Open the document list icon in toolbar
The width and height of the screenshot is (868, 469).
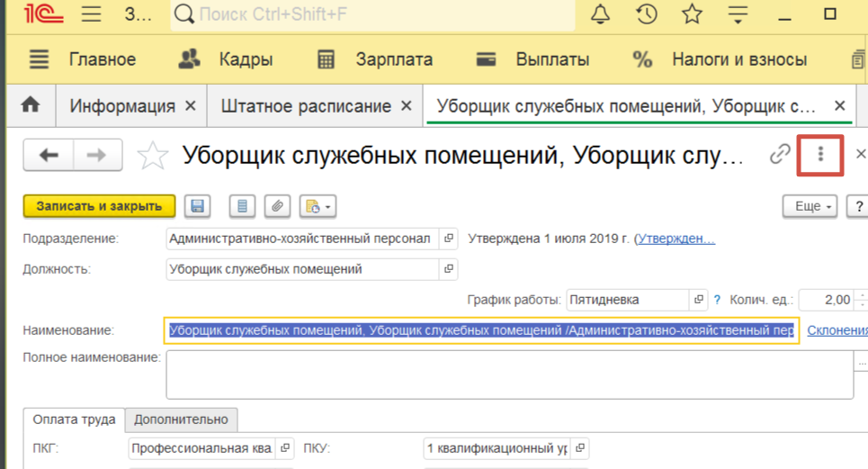click(243, 206)
